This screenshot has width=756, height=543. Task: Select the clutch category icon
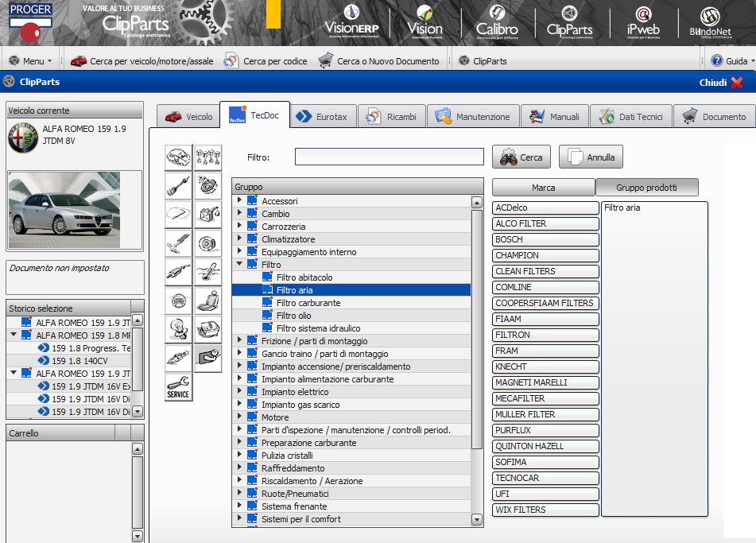(x=208, y=186)
